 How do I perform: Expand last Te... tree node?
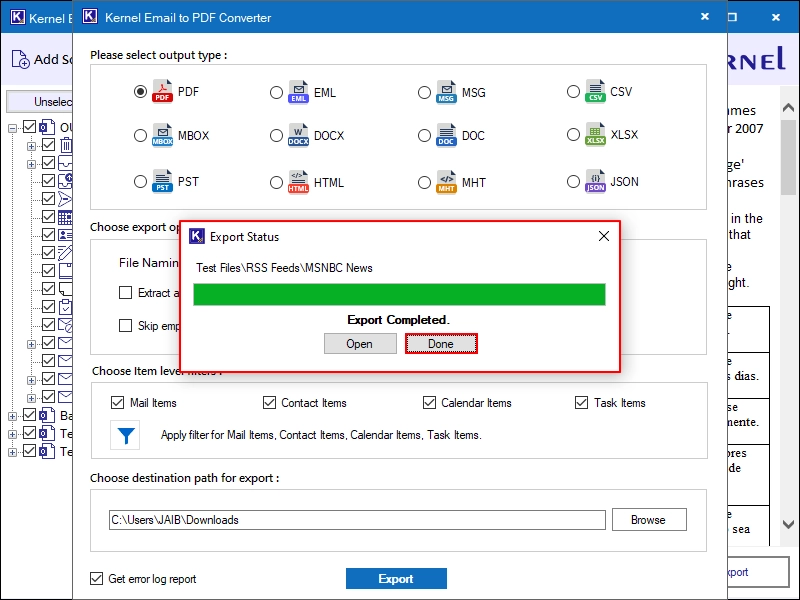(x=12, y=452)
